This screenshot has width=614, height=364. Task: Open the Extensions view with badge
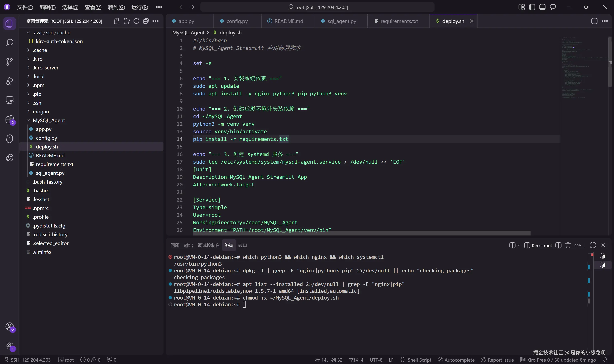coord(10,120)
